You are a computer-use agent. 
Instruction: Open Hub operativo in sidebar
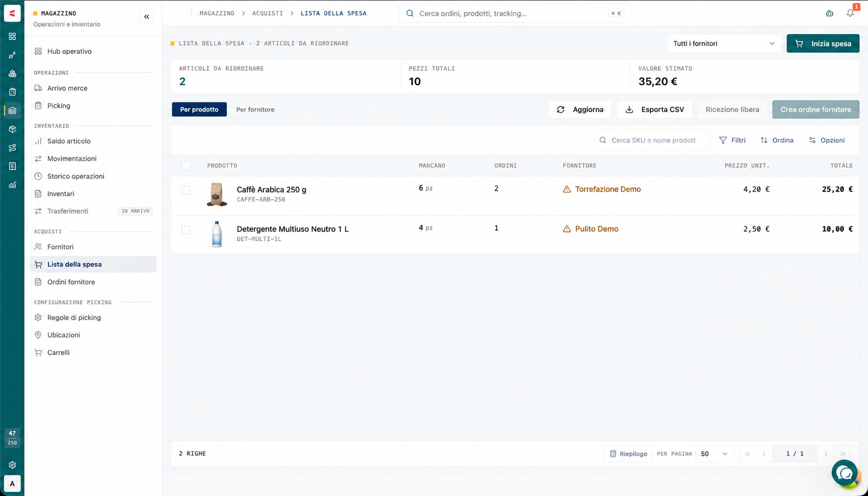(x=93, y=51)
